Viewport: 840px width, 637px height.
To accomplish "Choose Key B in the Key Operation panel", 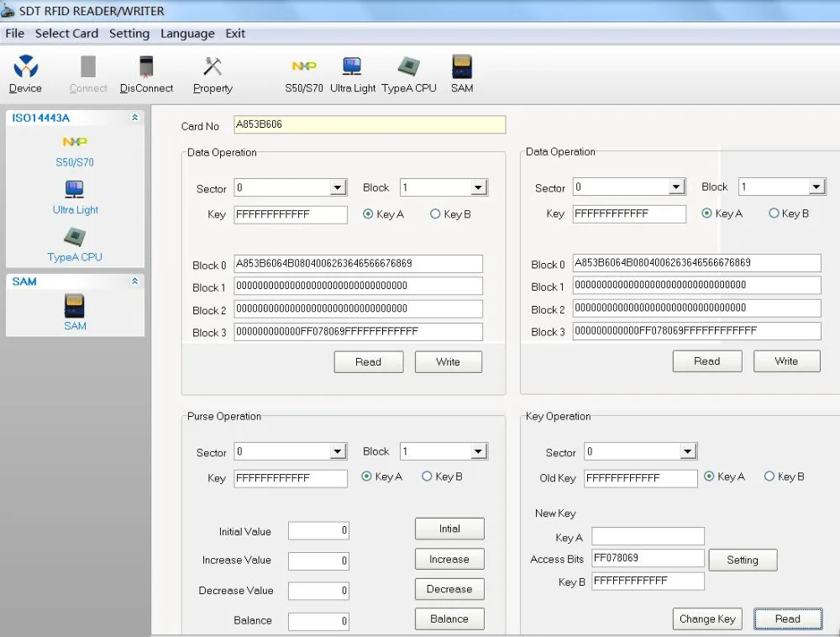I will point(769,476).
